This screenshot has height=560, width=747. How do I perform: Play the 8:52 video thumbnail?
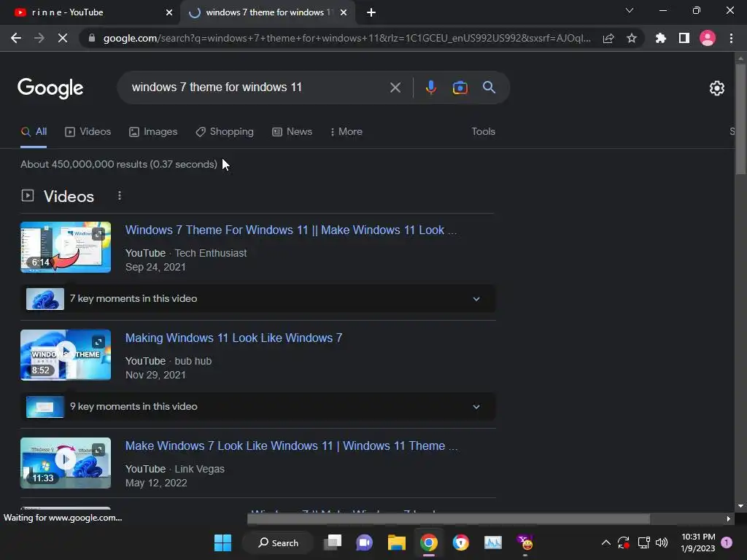click(x=66, y=355)
